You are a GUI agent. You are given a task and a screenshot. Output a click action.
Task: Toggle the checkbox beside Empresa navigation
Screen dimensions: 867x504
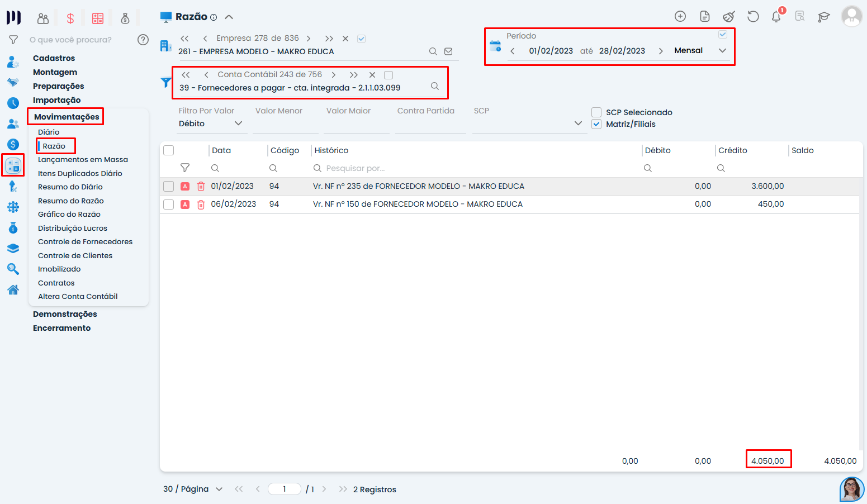click(x=362, y=39)
